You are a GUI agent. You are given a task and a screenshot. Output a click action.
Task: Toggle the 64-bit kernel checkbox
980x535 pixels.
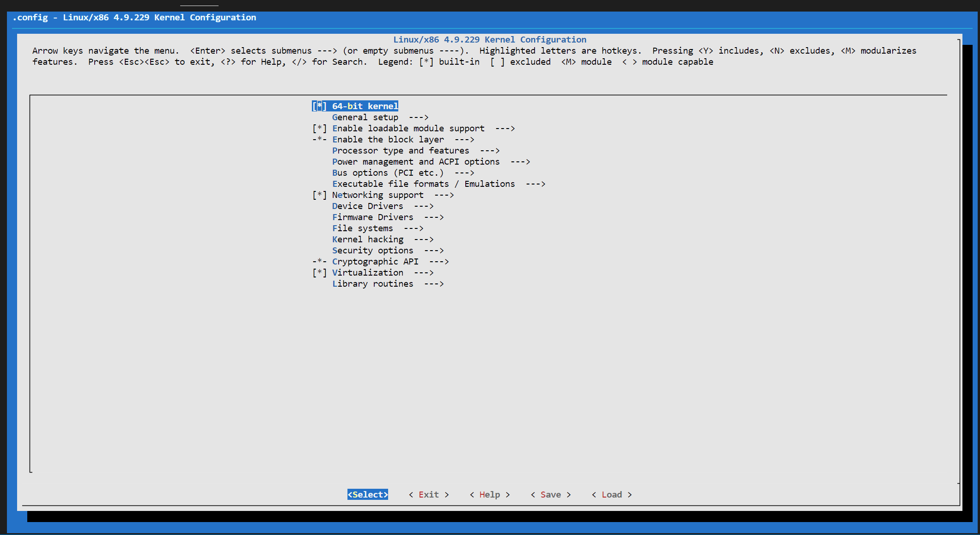pyautogui.click(x=319, y=106)
